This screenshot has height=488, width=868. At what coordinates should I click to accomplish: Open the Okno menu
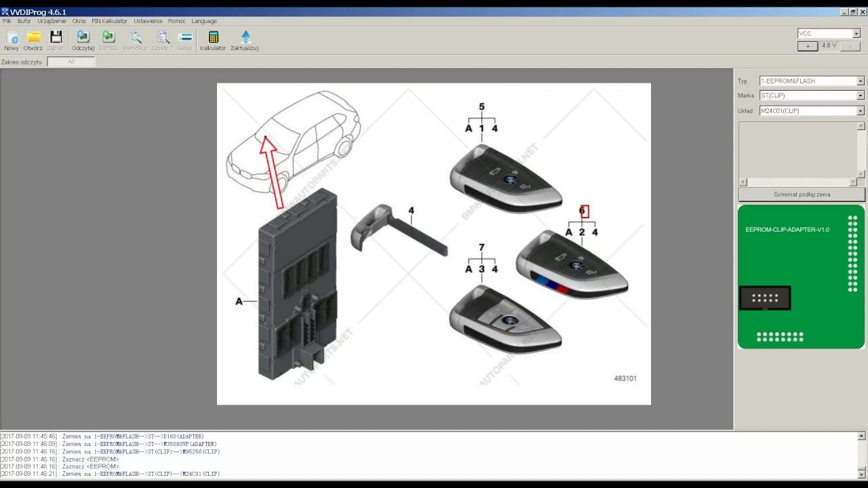pos(79,21)
